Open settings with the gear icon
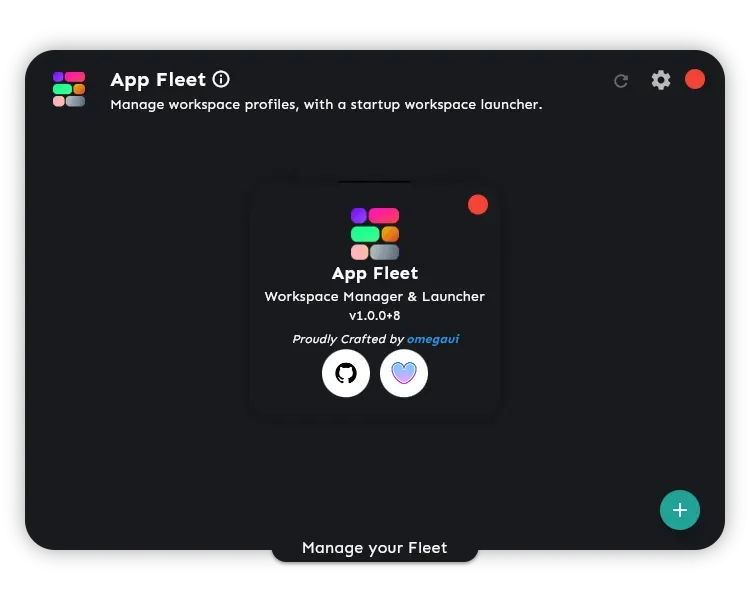The width and height of the screenshot is (750, 600). click(x=661, y=80)
